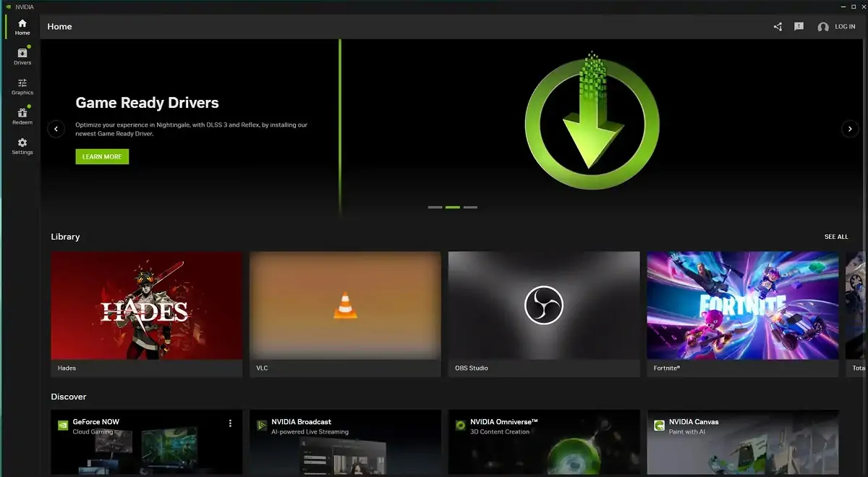Click the GeForce NOW logo icon
This screenshot has width=868, height=477.
[x=63, y=426]
